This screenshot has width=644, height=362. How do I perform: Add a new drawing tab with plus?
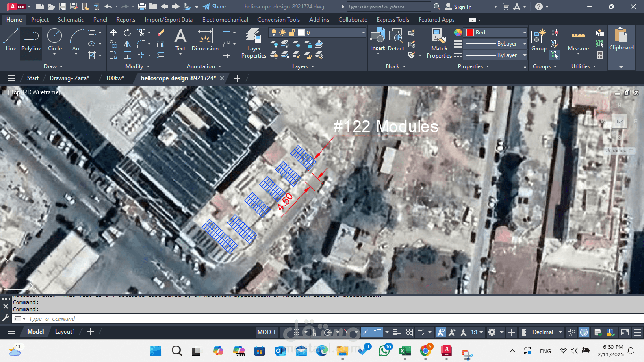point(237,78)
